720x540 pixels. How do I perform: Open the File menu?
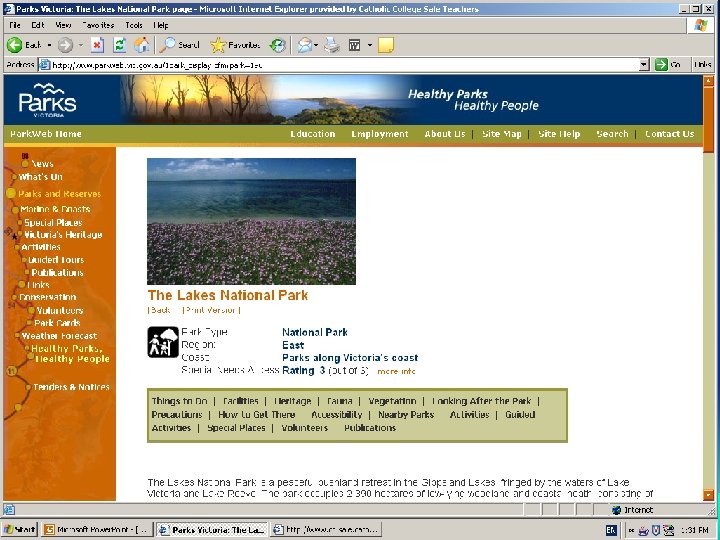[15, 25]
